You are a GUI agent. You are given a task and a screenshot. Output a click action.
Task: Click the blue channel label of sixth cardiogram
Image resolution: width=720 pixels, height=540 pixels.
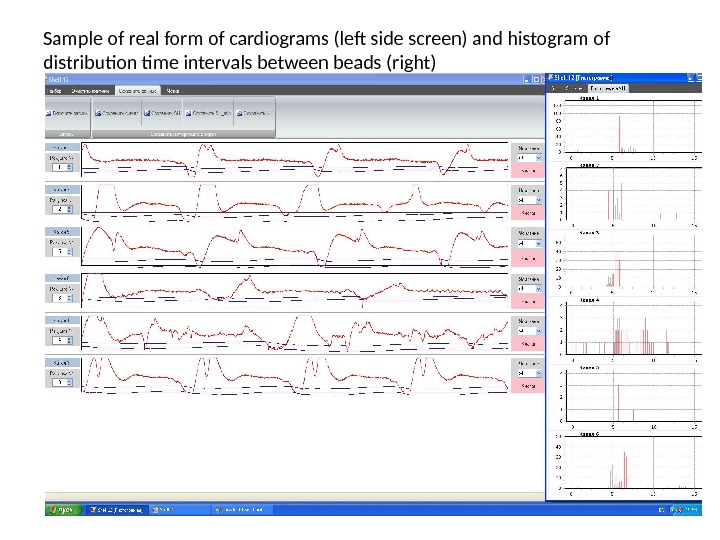[62, 363]
